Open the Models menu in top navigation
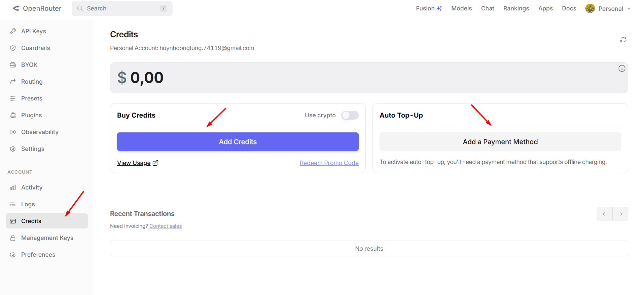Screen dimensions: 644x295 (461, 8)
